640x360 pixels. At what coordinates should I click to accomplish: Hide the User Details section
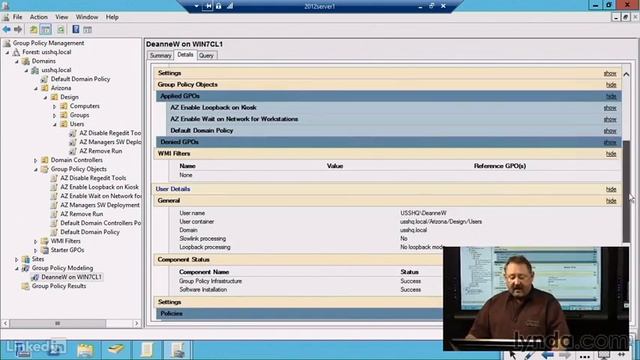611,189
